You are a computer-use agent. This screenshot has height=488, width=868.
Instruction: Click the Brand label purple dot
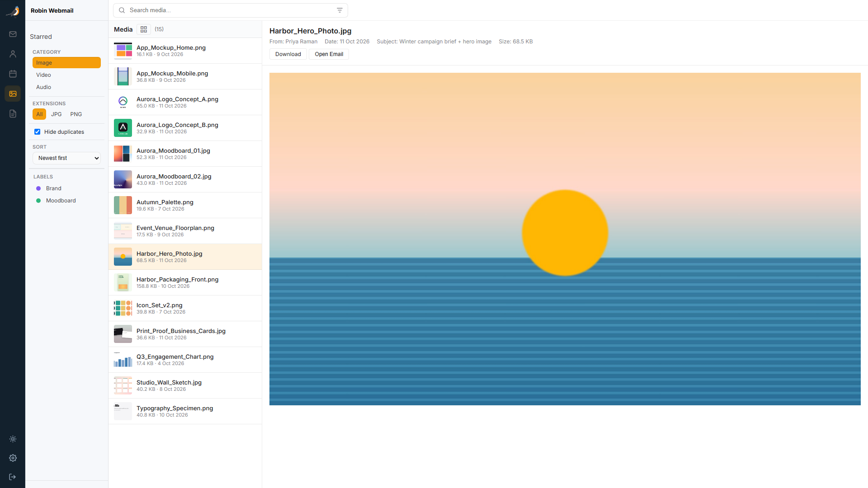pos(38,188)
